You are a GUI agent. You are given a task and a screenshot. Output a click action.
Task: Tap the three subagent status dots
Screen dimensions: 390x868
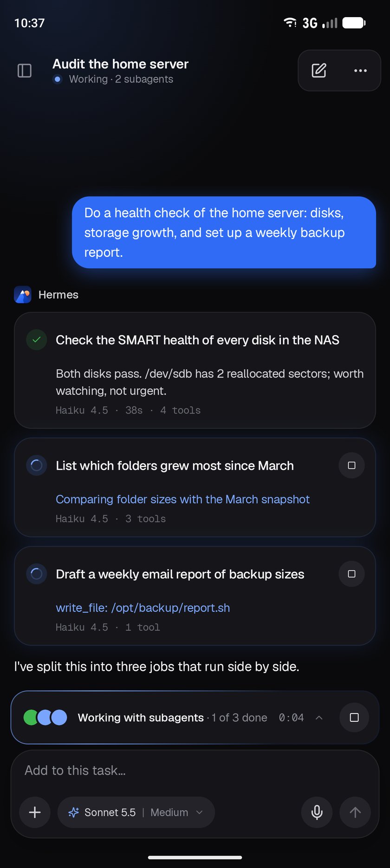tap(45, 718)
